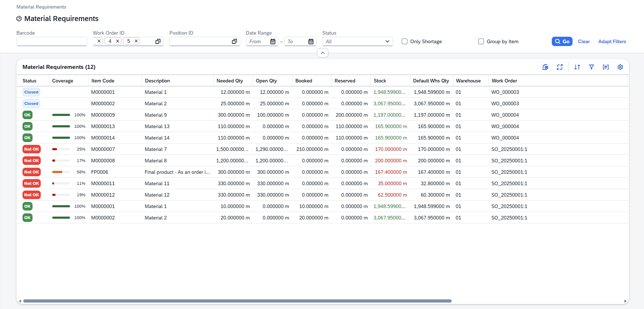Open the Work Order ID value help

pyautogui.click(x=158, y=41)
